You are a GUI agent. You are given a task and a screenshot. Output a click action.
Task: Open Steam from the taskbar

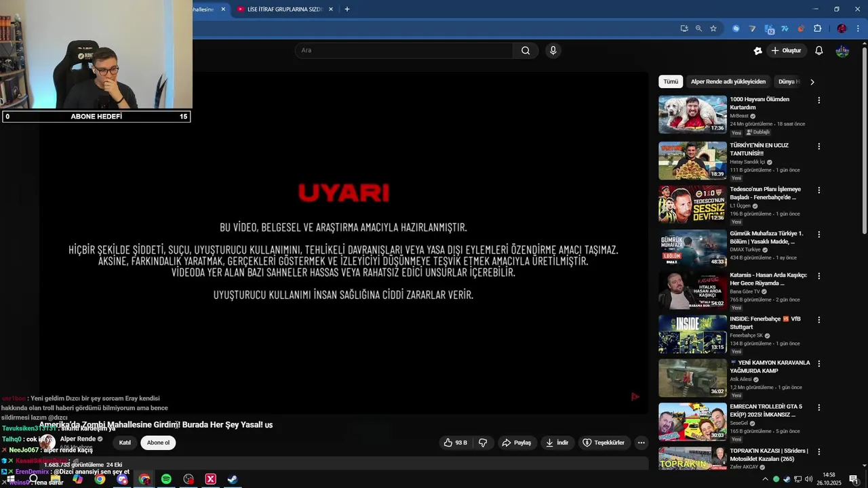click(233, 479)
